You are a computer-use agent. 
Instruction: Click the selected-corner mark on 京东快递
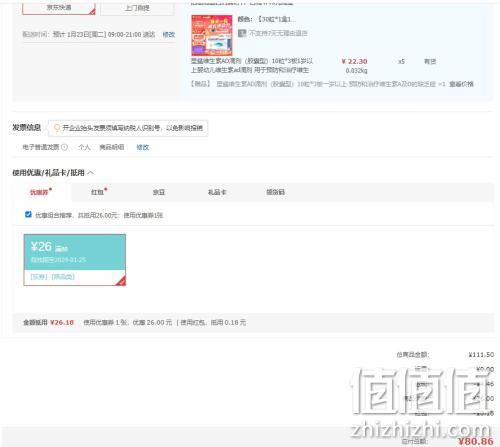pyautogui.click(x=92, y=12)
